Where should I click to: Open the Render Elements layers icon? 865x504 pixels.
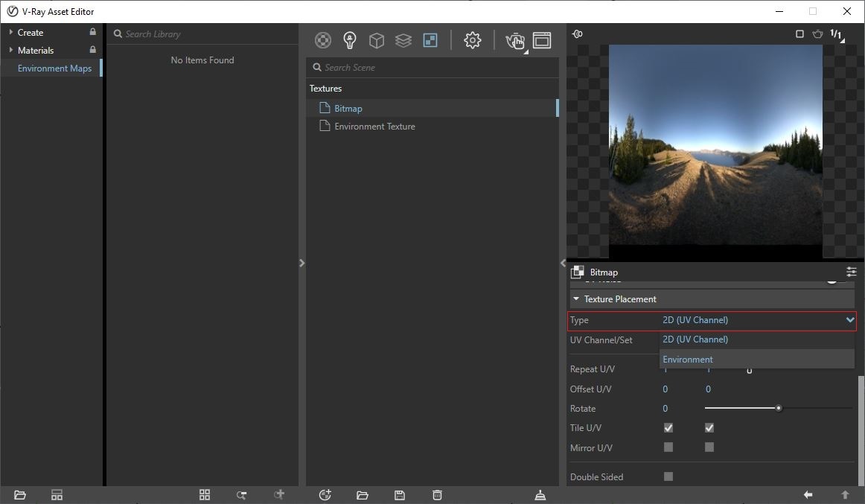pos(403,40)
